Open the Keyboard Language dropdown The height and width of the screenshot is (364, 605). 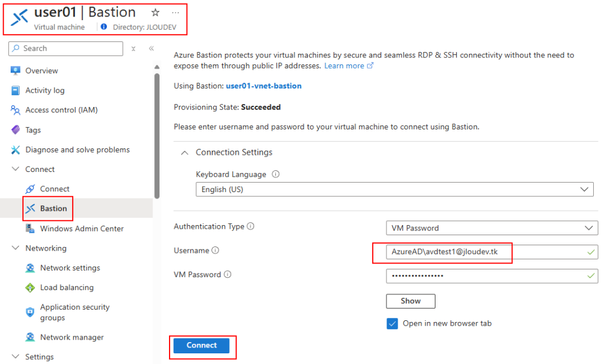click(x=394, y=190)
